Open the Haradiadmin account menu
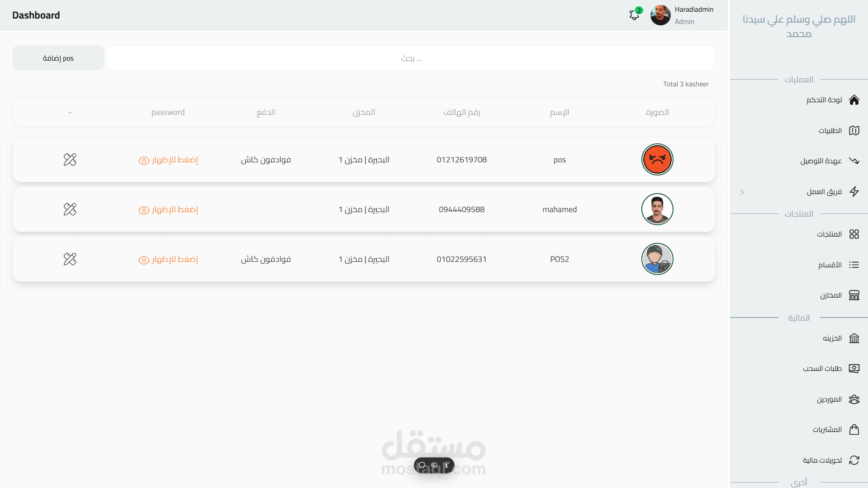This screenshot has width=868, height=488. pos(682,15)
